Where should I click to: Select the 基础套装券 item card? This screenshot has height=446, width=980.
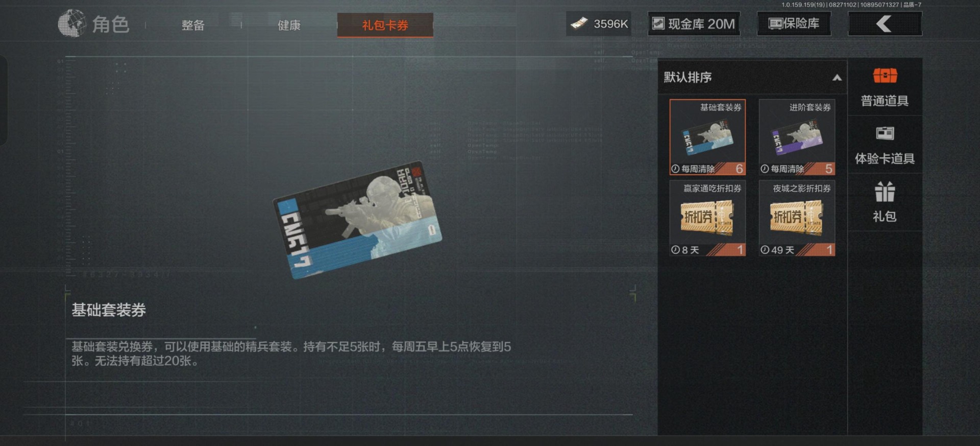(707, 137)
